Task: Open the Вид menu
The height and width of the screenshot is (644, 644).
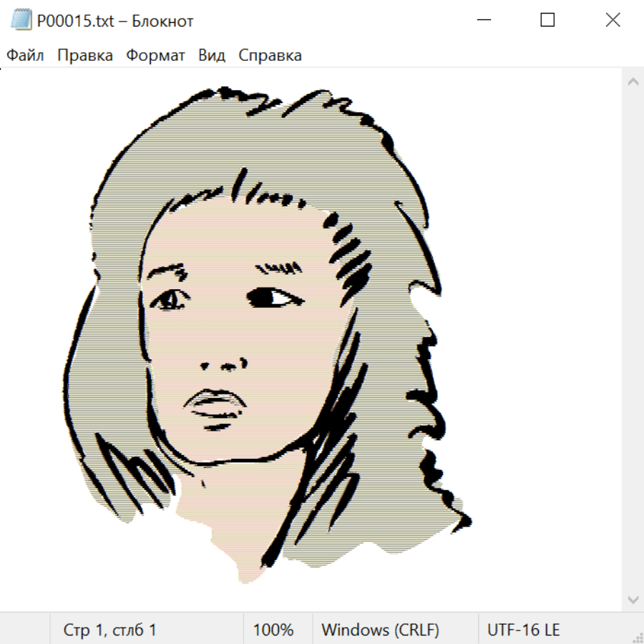Action: [x=211, y=55]
